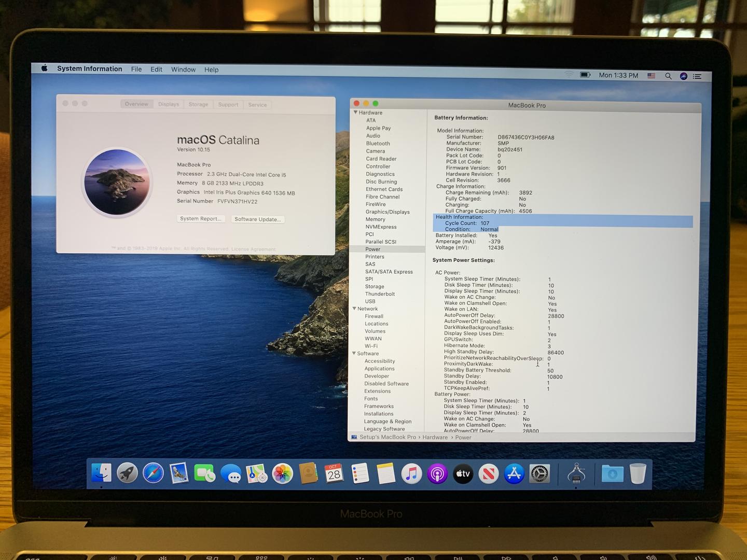
Task: Open Contacts book icon in Dock
Action: tap(308, 473)
